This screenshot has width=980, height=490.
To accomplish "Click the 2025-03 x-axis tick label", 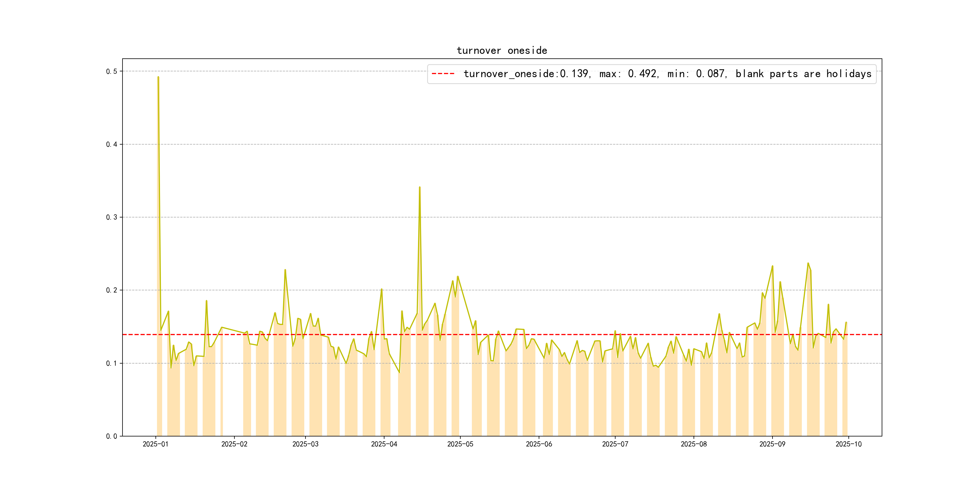I will (305, 444).
